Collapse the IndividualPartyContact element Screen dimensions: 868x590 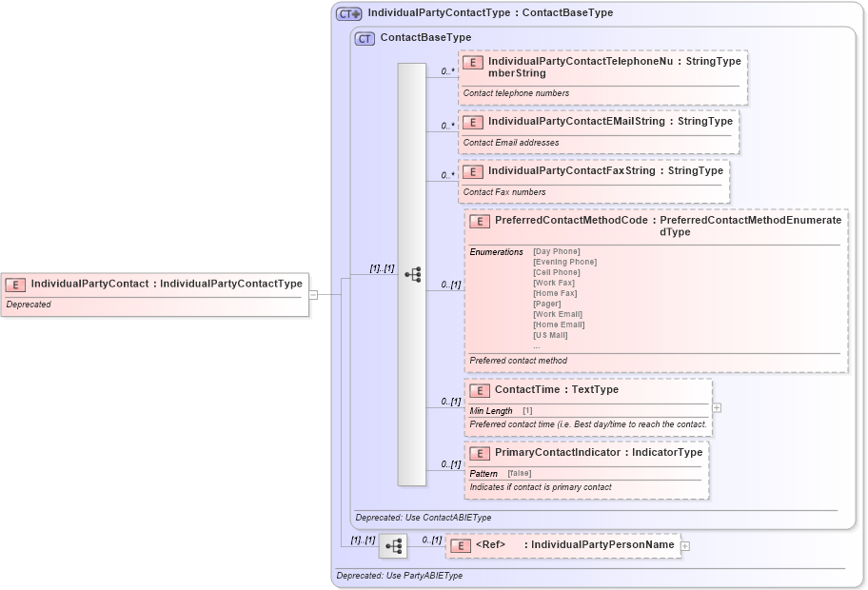(x=316, y=295)
